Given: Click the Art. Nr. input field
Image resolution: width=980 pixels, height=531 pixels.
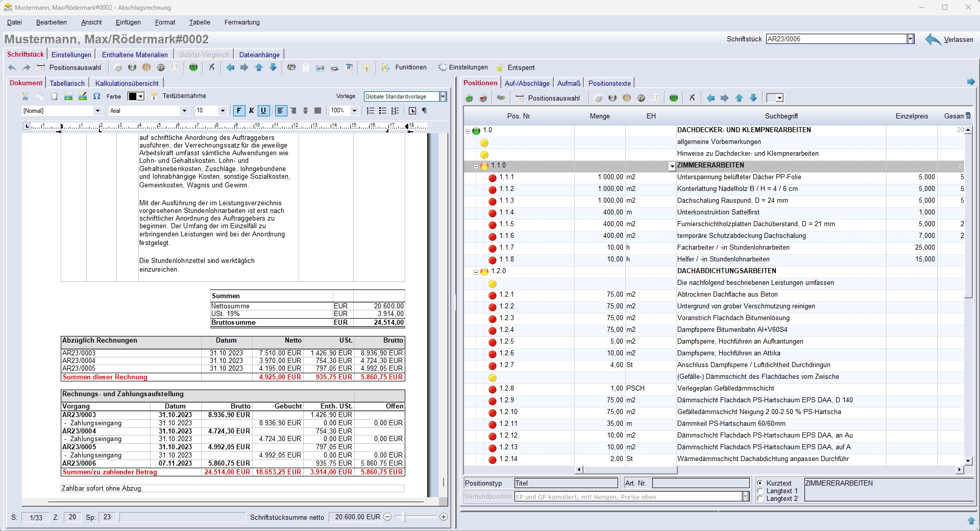Looking at the screenshot, I should (700, 483).
